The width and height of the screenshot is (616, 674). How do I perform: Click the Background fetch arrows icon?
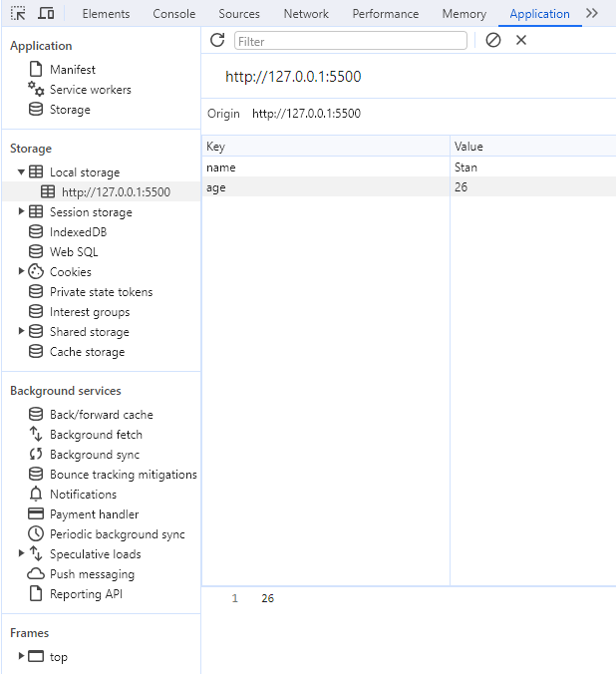[x=36, y=434]
